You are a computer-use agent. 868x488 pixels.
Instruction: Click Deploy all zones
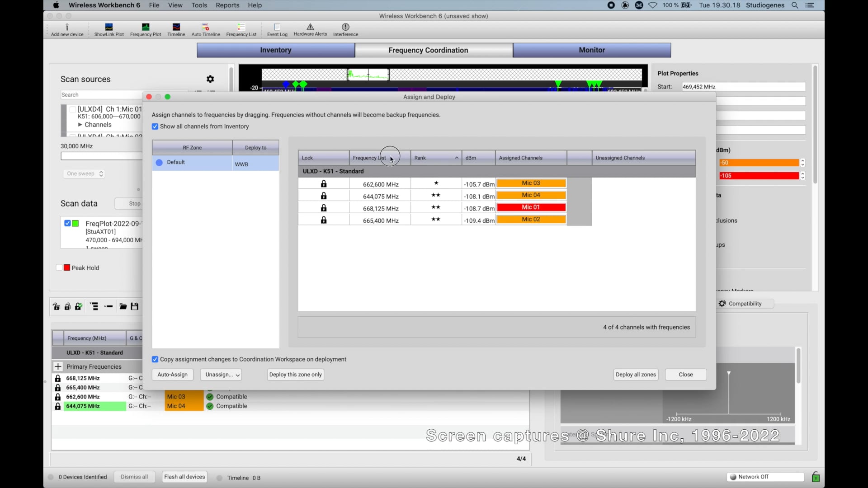[x=636, y=375]
